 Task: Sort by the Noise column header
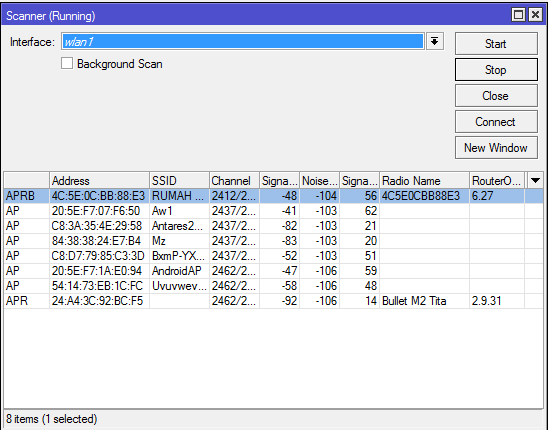tap(319, 181)
